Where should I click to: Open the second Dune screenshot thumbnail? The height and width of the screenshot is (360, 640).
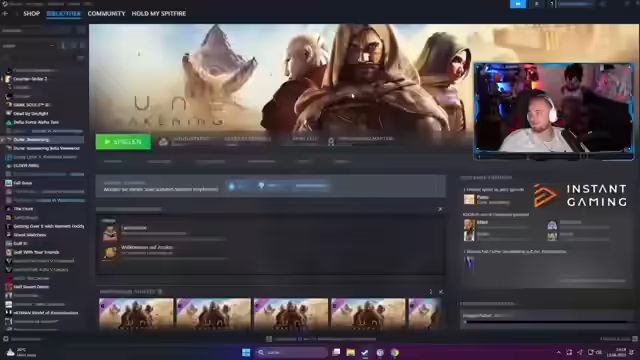click(213, 313)
